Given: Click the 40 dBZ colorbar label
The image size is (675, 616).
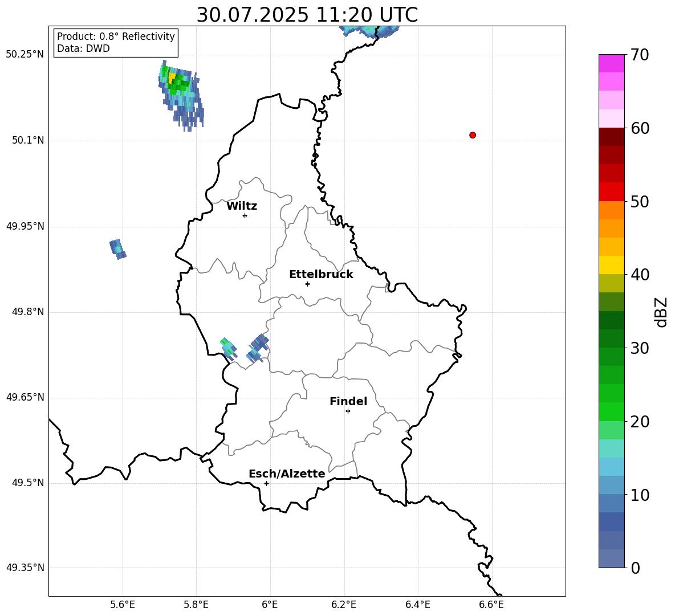Looking at the screenshot, I should [639, 275].
